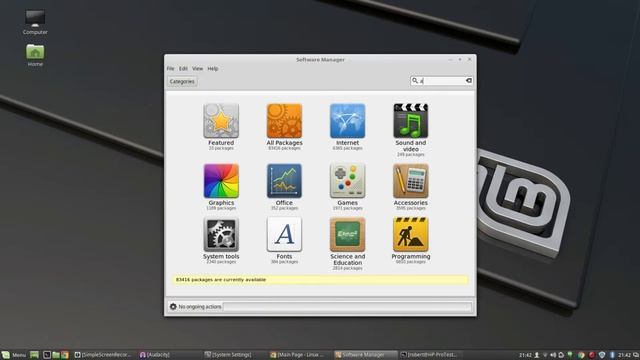This screenshot has width=640, height=360.
Task: Open the Help menu
Action: [x=213, y=69]
